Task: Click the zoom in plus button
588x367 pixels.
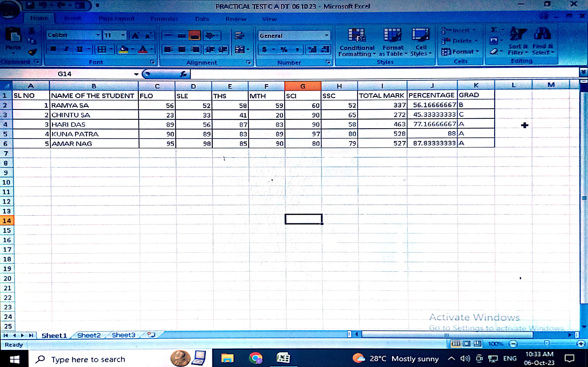Action: coord(581,343)
